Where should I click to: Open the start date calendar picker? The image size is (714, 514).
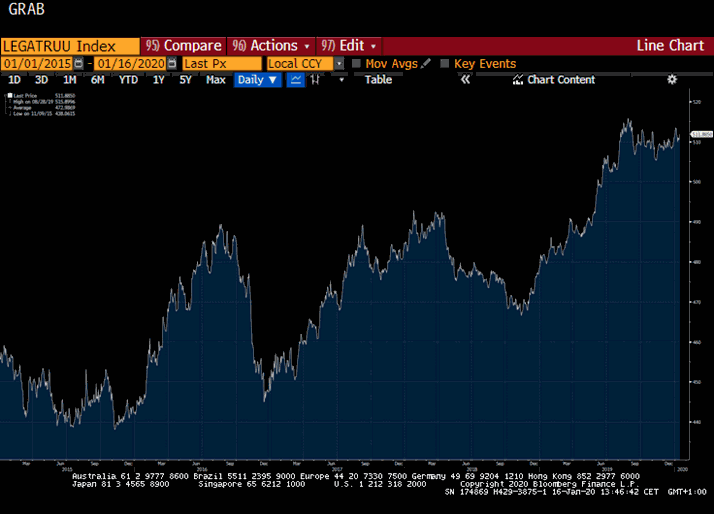[x=78, y=63]
